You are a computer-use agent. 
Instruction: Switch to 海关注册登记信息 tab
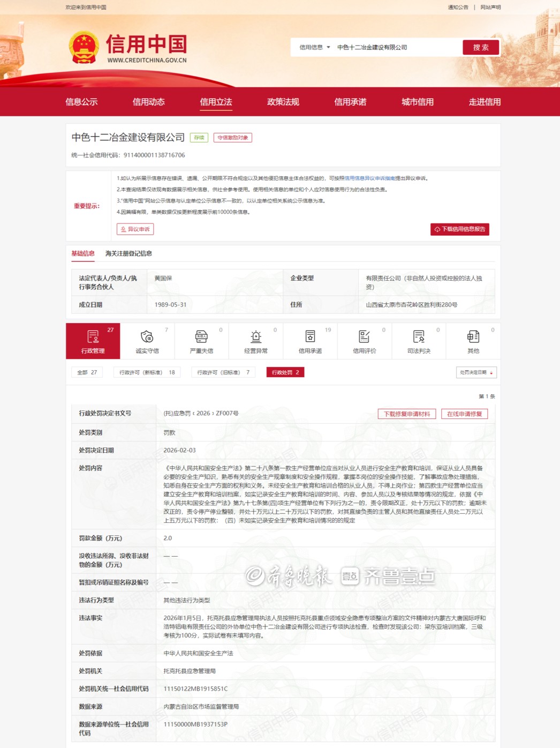[x=128, y=253]
